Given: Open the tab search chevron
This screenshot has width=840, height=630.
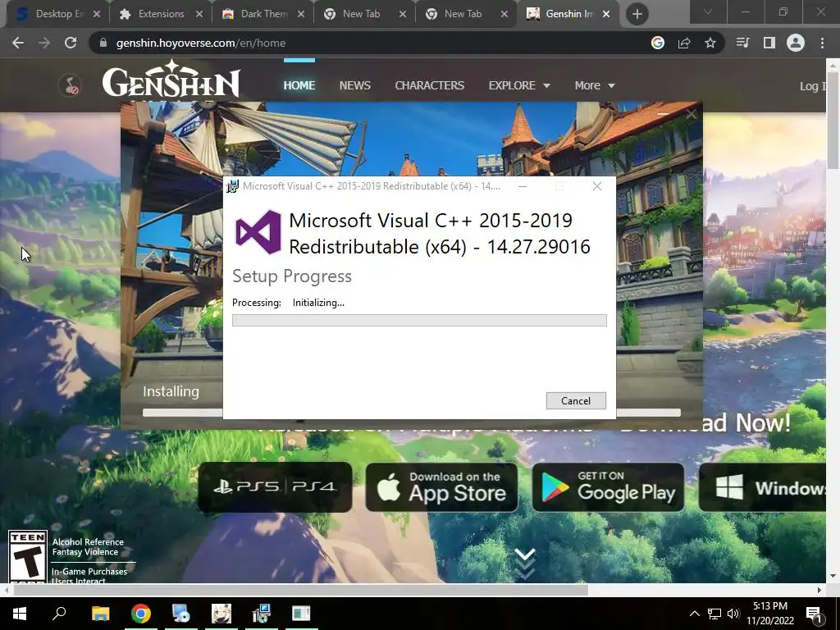Looking at the screenshot, I should pyautogui.click(x=708, y=11).
